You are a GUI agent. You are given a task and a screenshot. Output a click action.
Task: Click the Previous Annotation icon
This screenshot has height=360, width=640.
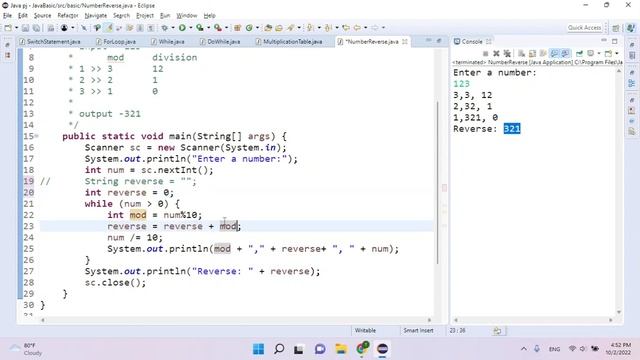[x=328, y=28]
